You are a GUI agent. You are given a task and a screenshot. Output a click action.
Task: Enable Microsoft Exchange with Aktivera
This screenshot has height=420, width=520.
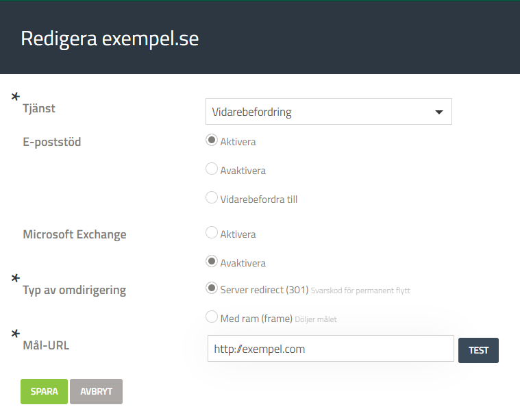(x=212, y=233)
